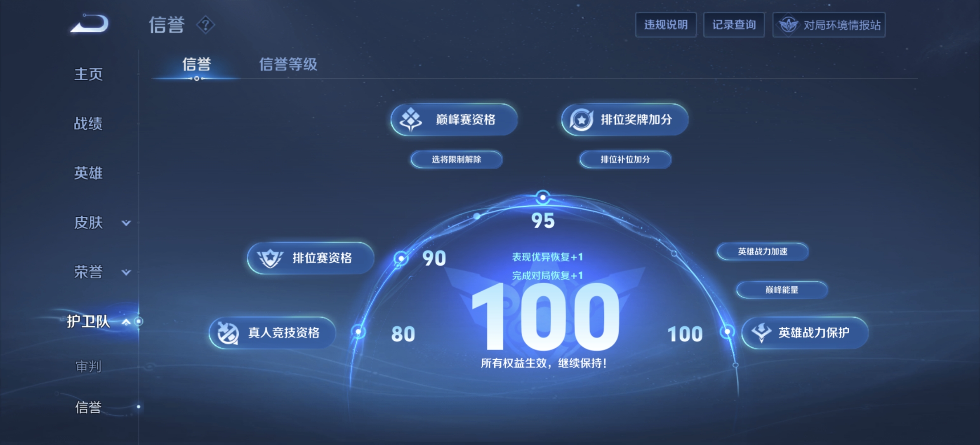Select the 排位赛资格 shield badge icon

(x=270, y=259)
